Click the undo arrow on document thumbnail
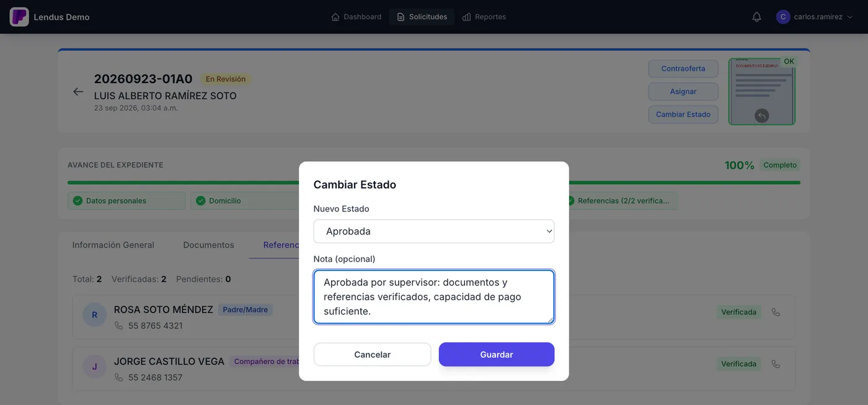 pyautogui.click(x=762, y=115)
